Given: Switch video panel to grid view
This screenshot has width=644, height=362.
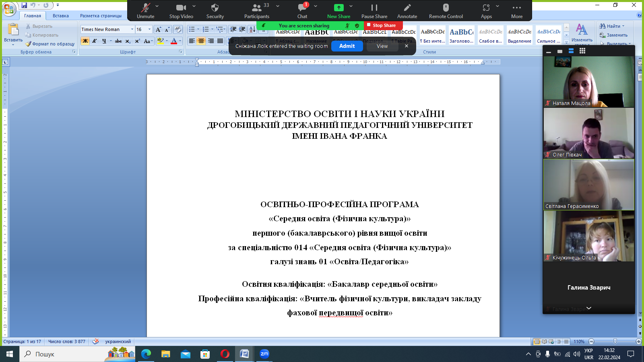Looking at the screenshot, I should point(582,51).
